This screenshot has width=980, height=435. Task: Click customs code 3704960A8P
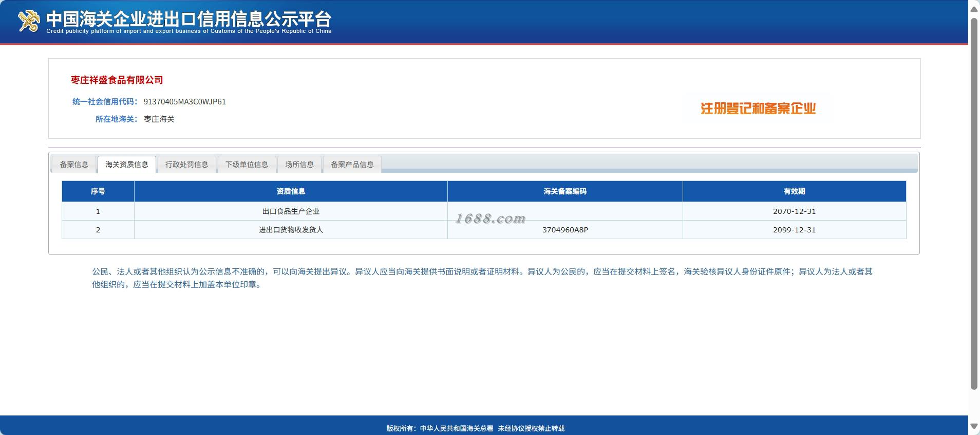(x=565, y=230)
